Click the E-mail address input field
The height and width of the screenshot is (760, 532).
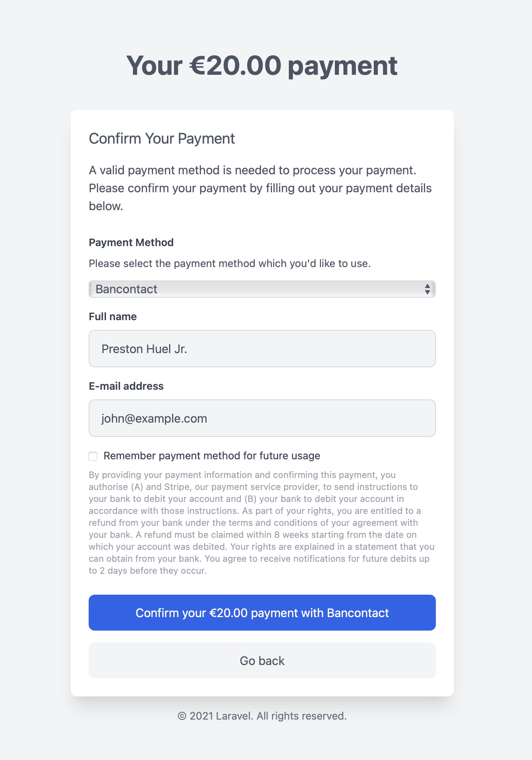[262, 418]
